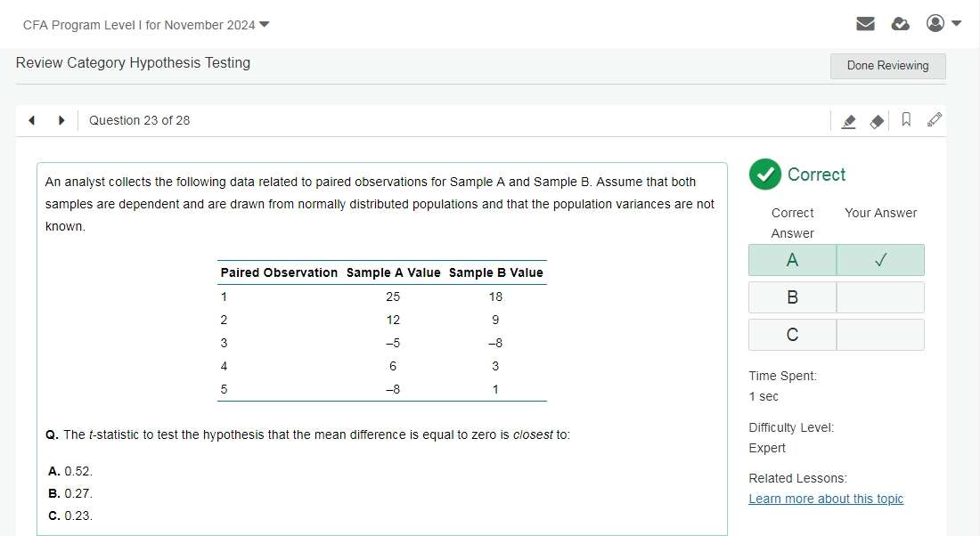Click answer choice B. 0.27
The width and height of the screenshot is (980, 536).
click(70, 493)
